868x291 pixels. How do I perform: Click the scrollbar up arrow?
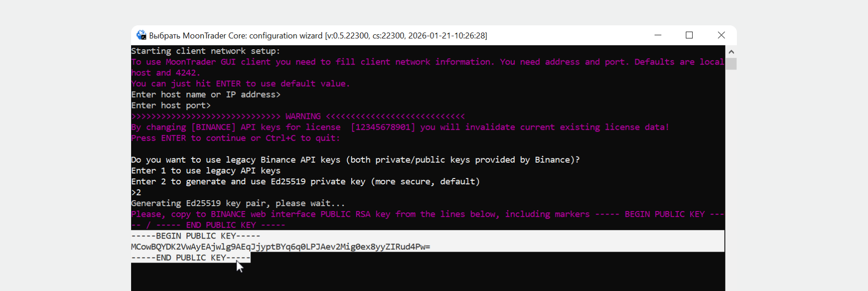click(x=731, y=52)
